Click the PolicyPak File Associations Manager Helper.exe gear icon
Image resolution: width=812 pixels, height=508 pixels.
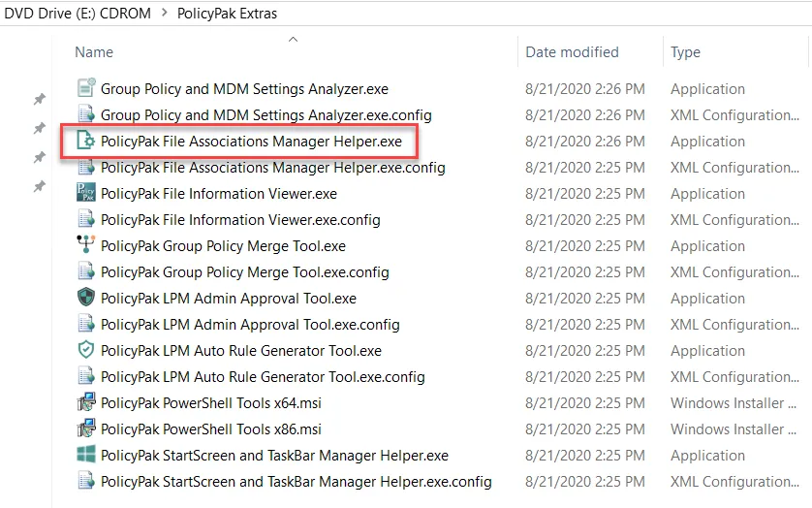point(86,141)
